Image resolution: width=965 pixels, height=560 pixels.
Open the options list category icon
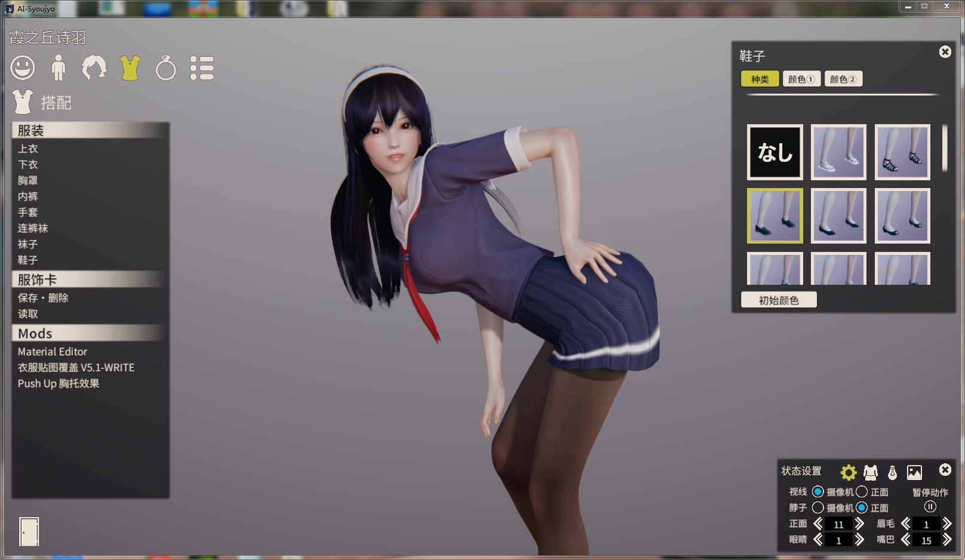202,68
